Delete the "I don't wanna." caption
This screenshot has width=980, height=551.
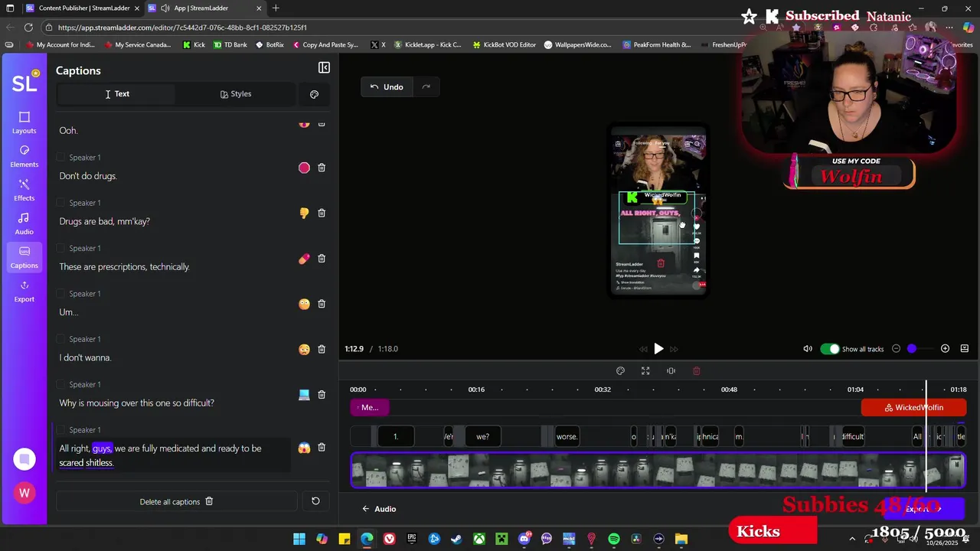click(322, 349)
